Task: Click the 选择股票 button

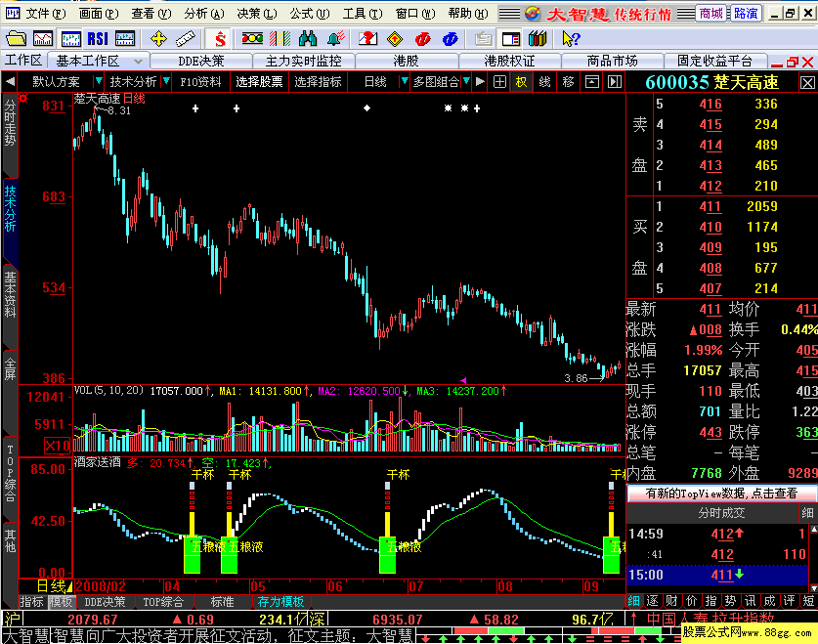Action: pos(259,82)
